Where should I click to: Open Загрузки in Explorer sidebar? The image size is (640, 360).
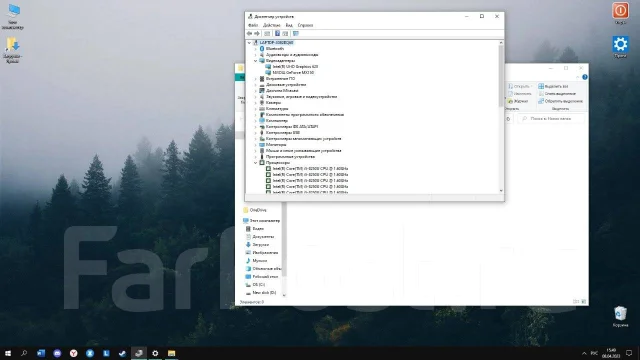[257, 245]
